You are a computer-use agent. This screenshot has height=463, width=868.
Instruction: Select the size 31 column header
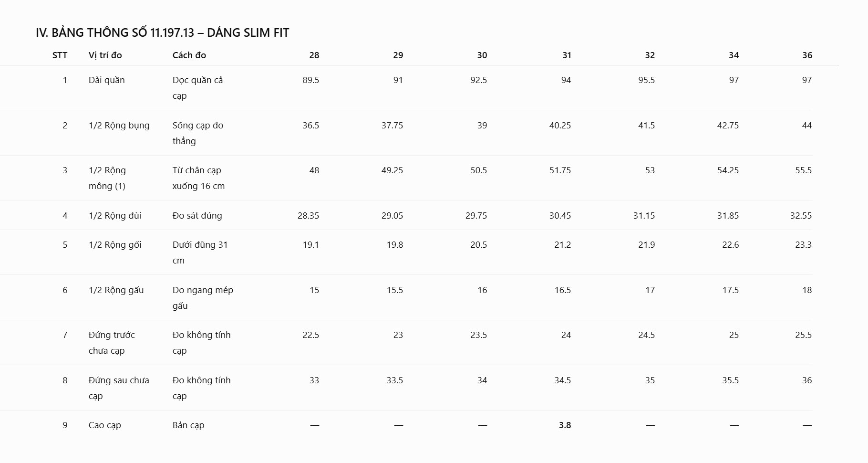567,55
